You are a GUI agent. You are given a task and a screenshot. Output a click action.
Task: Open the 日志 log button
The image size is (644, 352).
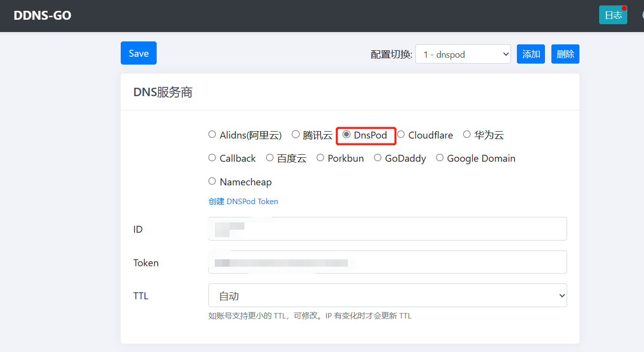point(612,15)
